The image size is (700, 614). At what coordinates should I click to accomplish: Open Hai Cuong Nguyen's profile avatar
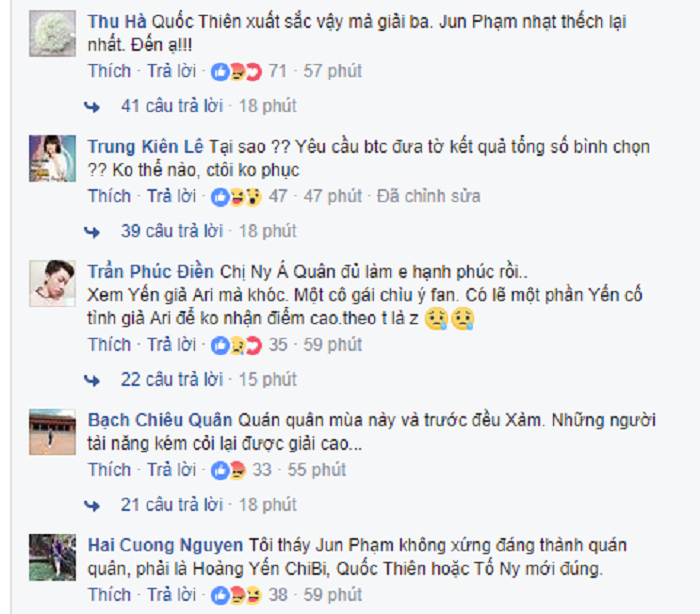(x=52, y=557)
